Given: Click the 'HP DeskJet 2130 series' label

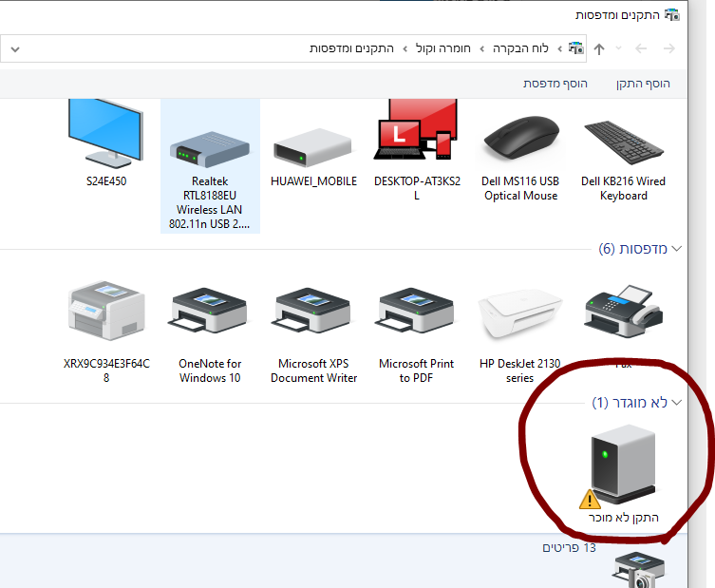Looking at the screenshot, I should (x=519, y=370).
